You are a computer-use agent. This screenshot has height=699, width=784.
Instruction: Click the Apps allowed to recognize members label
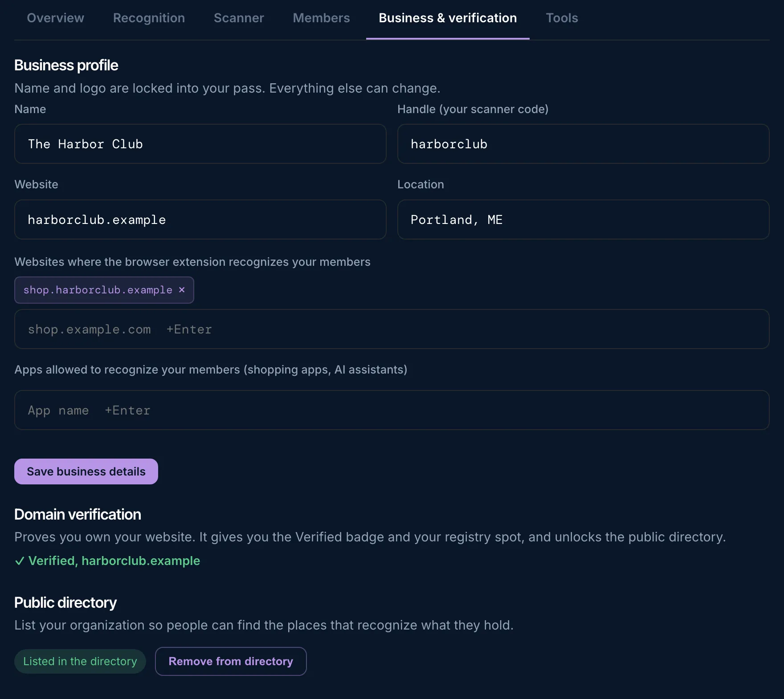coord(211,370)
